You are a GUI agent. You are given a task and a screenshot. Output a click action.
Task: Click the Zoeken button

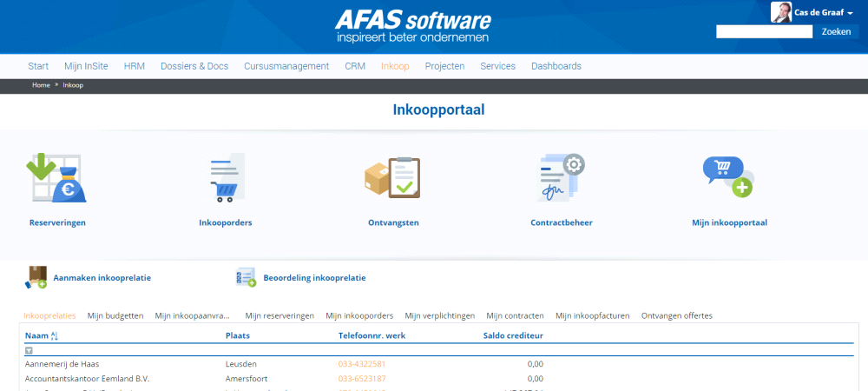point(836,31)
